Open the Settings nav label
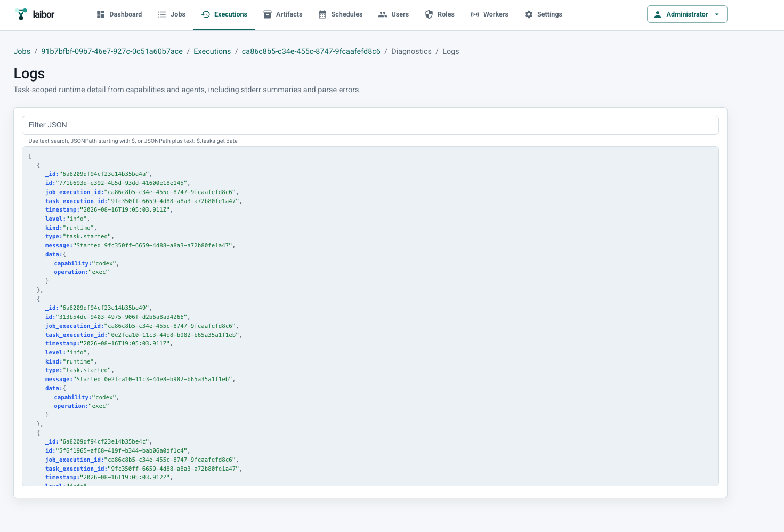The height and width of the screenshot is (532, 784). [549, 14]
